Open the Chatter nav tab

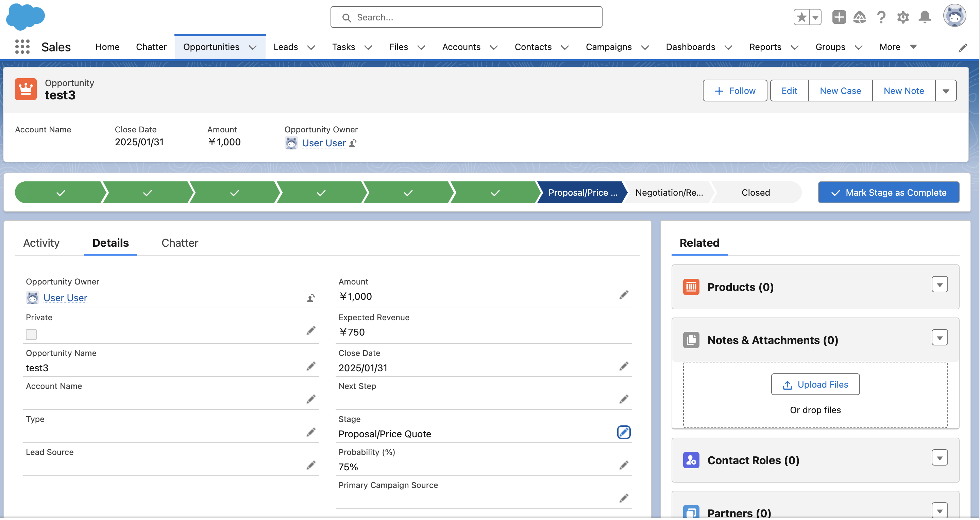point(151,47)
